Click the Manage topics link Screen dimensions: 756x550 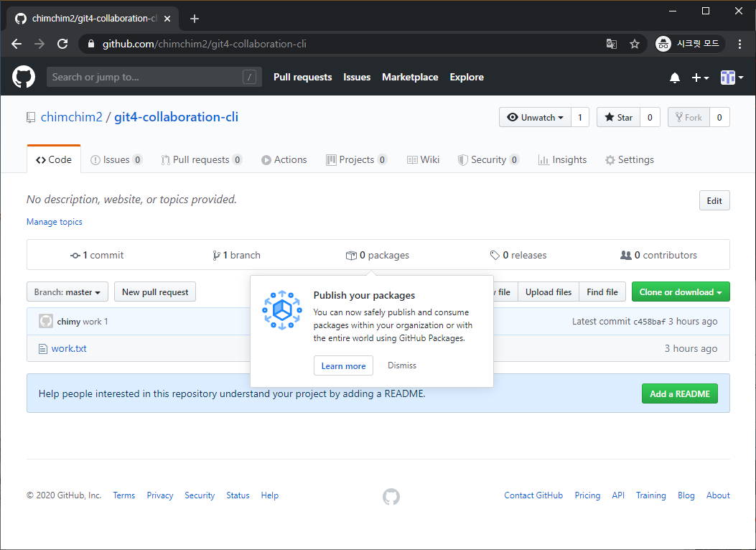click(55, 222)
